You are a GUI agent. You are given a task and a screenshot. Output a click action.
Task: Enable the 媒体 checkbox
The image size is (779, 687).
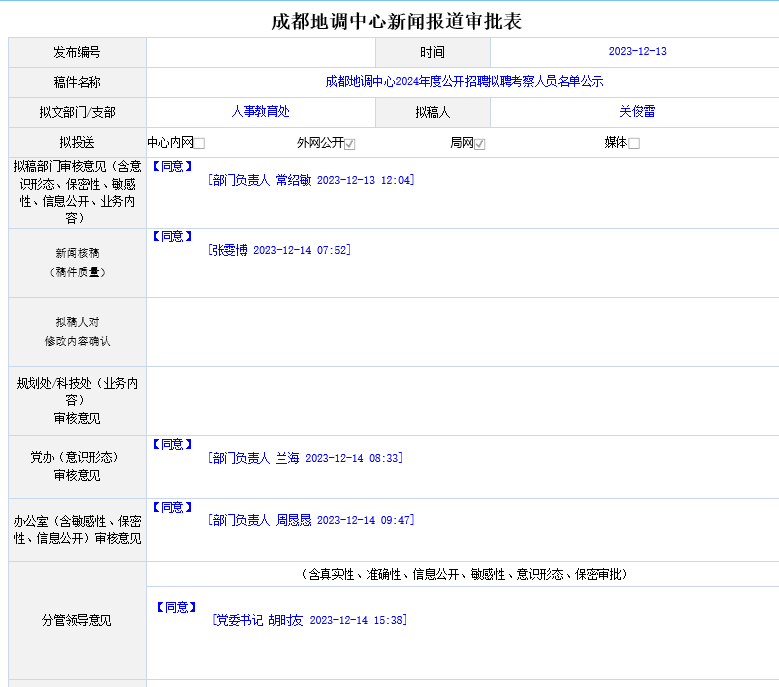634,144
